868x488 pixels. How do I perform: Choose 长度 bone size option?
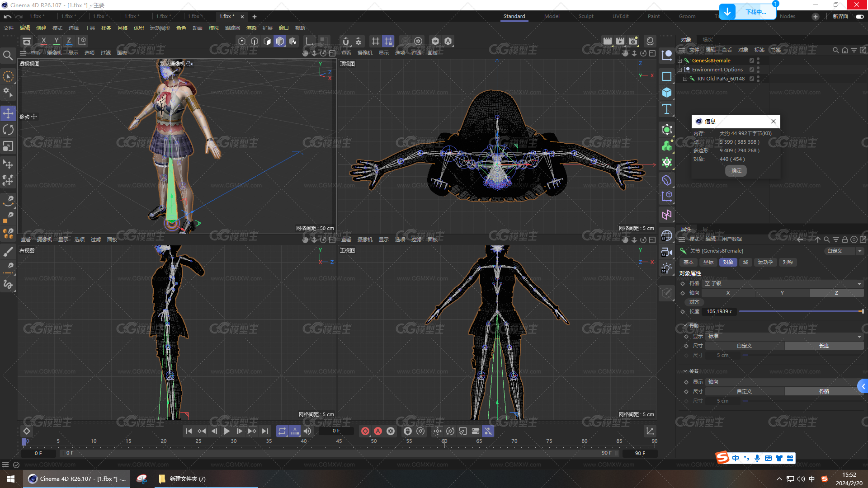824,346
